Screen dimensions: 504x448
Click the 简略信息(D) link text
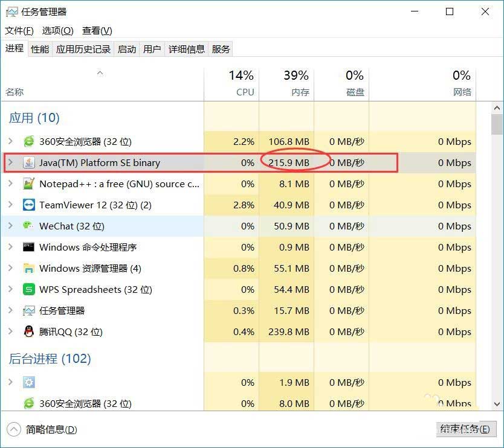(x=51, y=430)
